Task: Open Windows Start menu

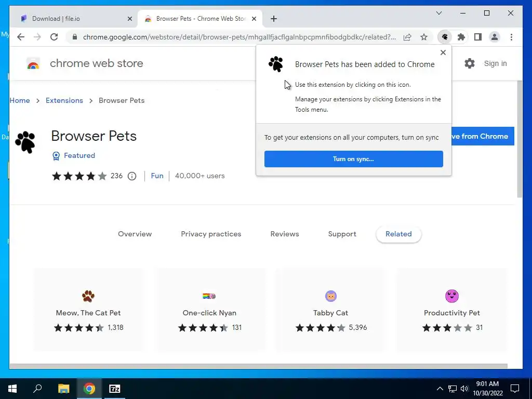Action: [x=12, y=389]
